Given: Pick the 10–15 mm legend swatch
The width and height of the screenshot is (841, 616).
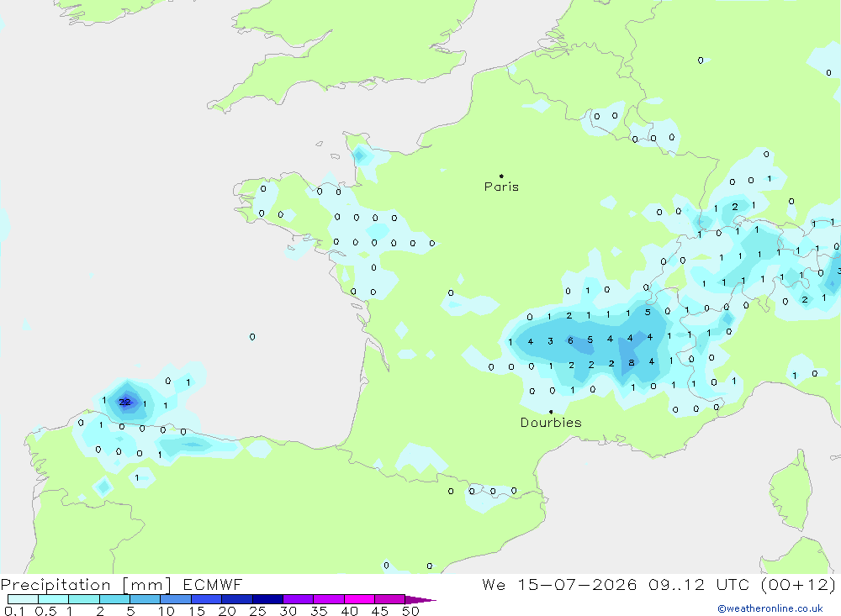Looking at the screenshot, I should point(176,599).
